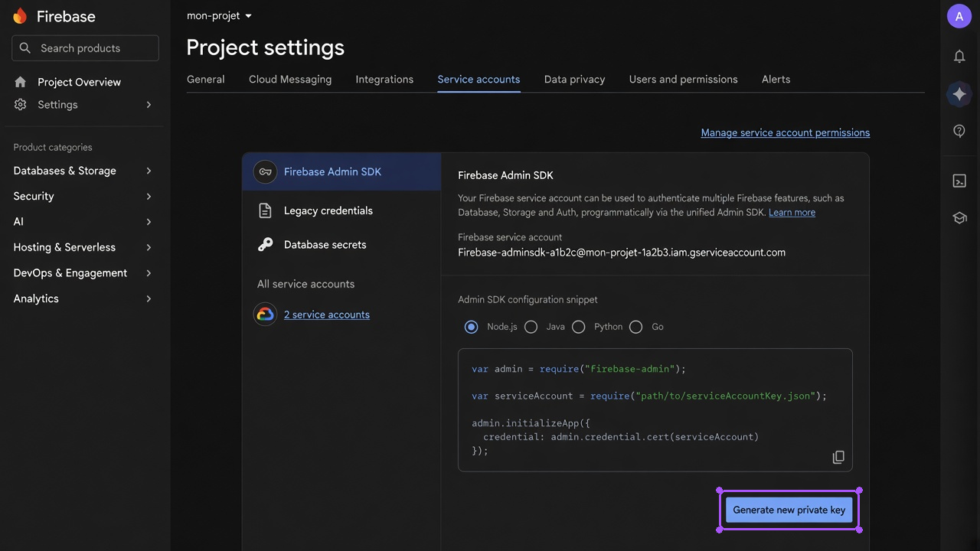Expand the AI category

(x=83, y=222)
